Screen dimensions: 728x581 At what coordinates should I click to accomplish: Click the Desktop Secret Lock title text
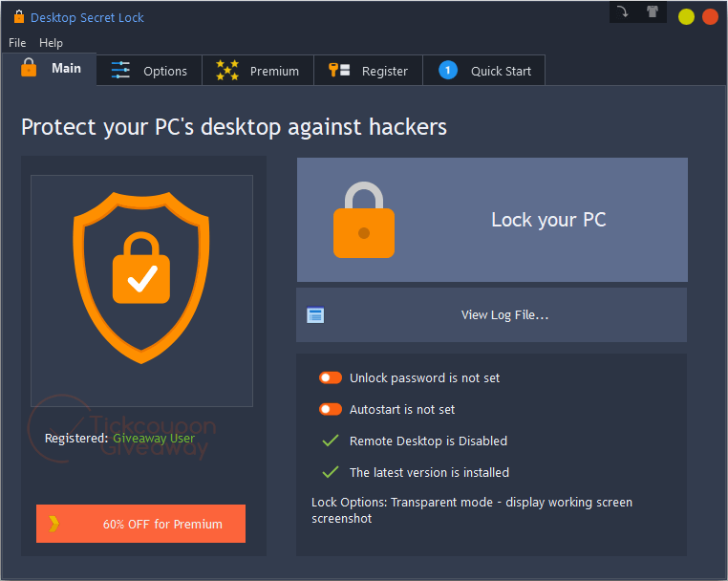coord(87,17)
